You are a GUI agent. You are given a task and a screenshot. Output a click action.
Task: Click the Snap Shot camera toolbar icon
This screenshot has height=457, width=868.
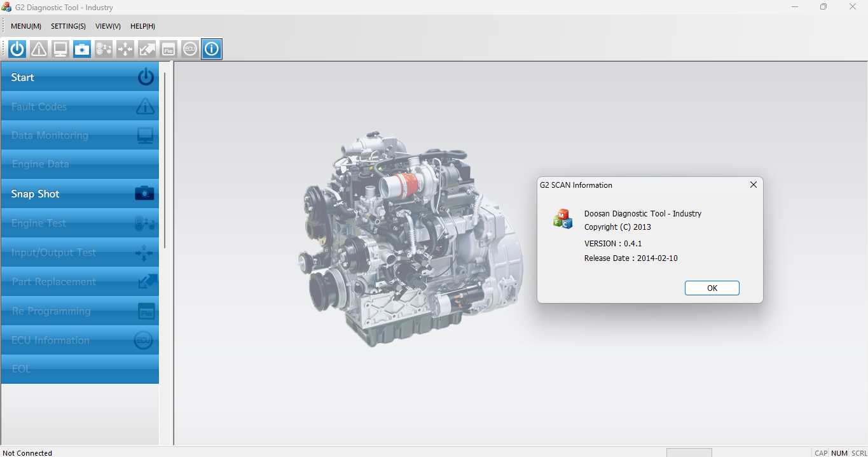pos(82,49)
